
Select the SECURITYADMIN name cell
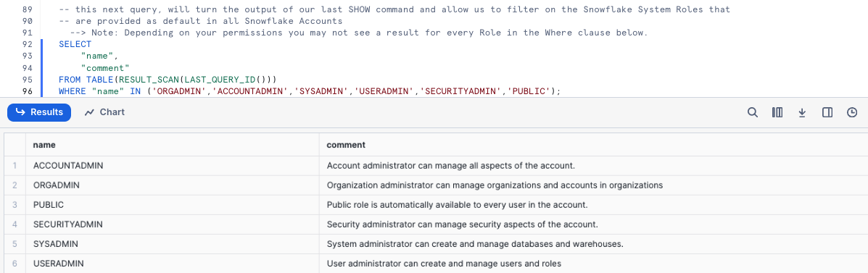point(173,224)
